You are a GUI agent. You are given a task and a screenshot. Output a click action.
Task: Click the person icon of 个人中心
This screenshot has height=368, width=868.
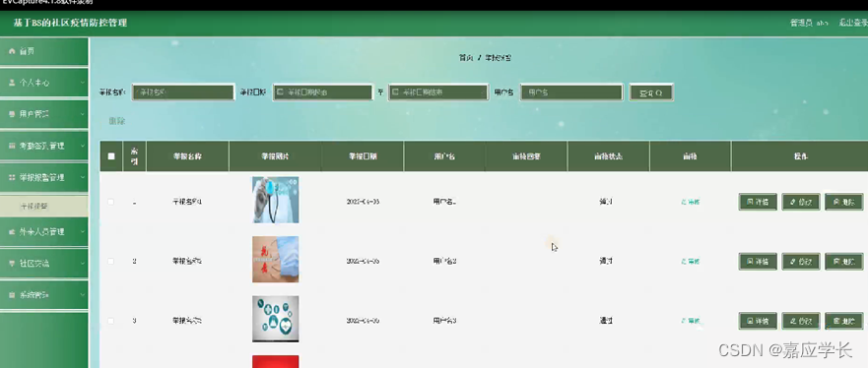(x=12, y=83)
